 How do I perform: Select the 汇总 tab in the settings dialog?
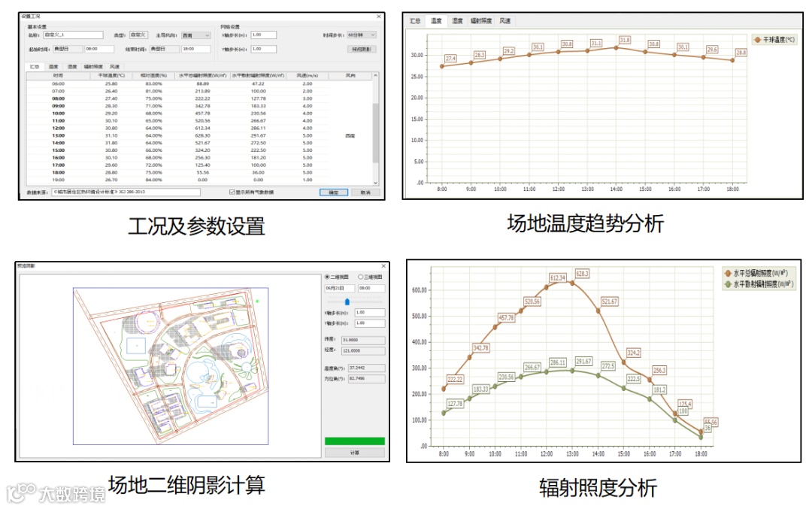coord(34,67)
